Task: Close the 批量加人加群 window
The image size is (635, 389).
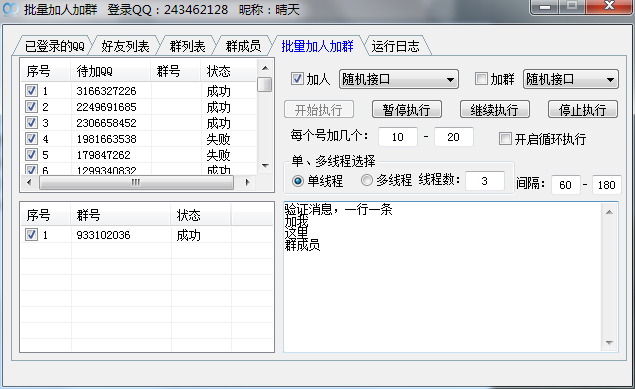Action: coord(609,7)
